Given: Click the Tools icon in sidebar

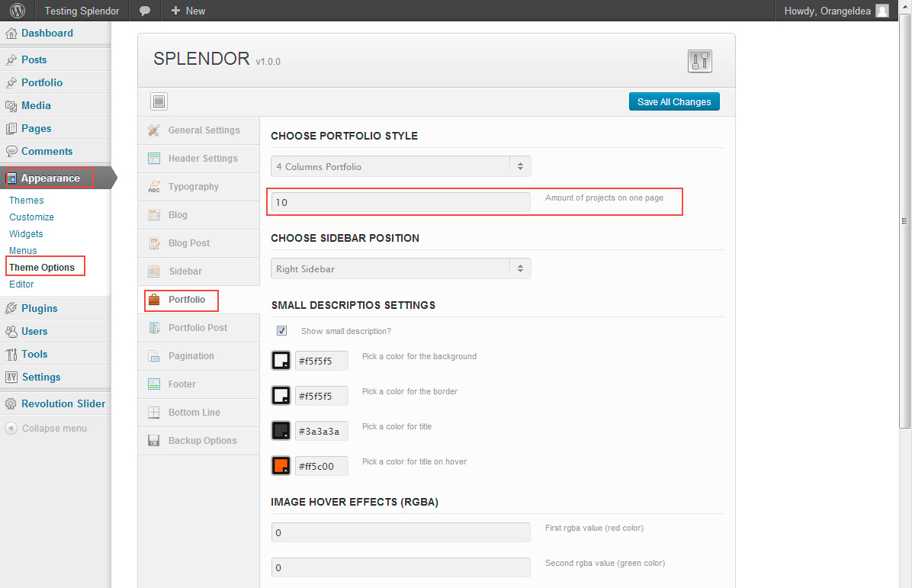Looking at the screenshot, I should click(11, 354).
